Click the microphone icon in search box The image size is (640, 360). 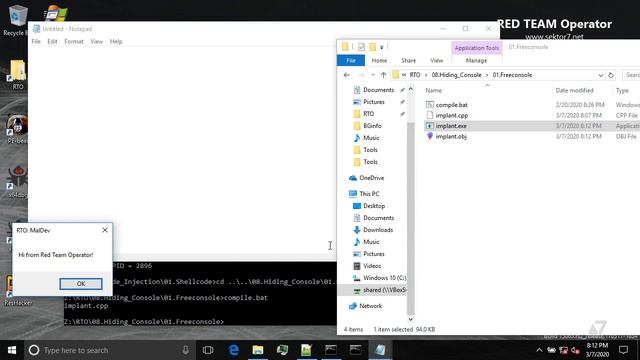click(x=186, y=350)
